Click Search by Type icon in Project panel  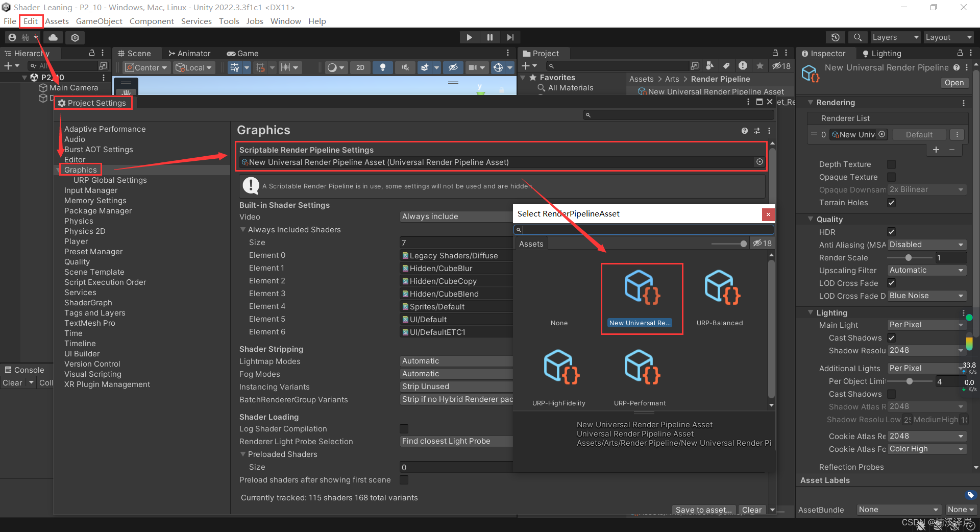tap(710, 65)
